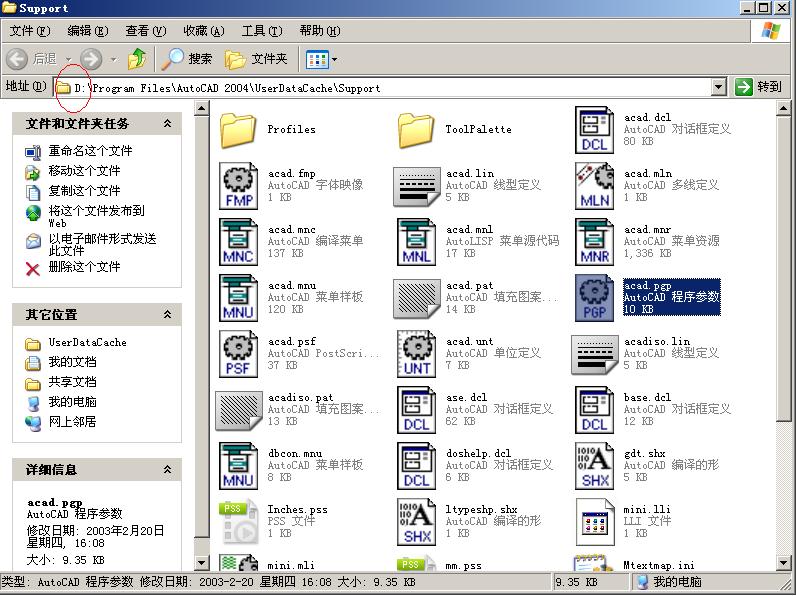Open the 工具(T) menu

pyautogui.click(x=262, y=31)
